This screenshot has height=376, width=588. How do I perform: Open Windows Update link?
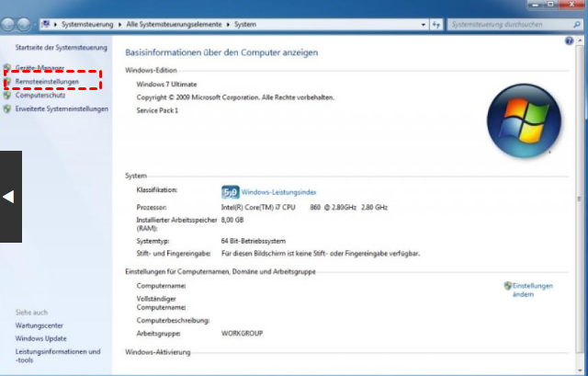(x=40, y=338)
